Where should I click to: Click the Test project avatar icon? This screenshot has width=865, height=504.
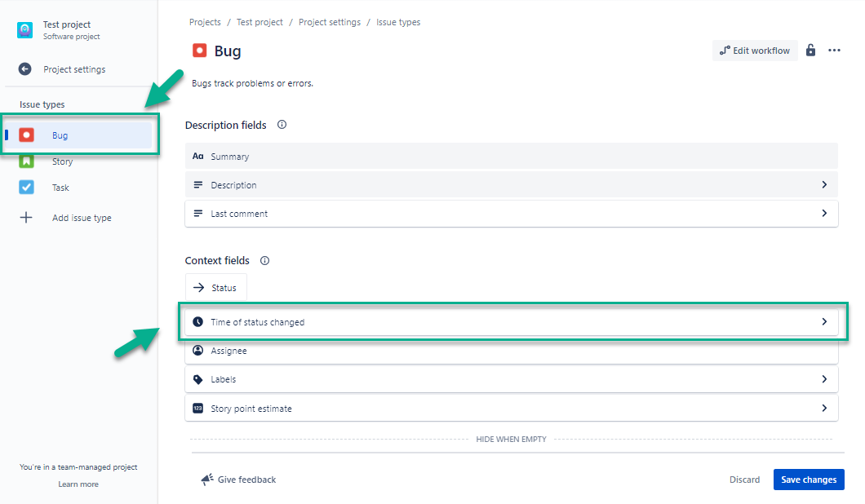25,30
